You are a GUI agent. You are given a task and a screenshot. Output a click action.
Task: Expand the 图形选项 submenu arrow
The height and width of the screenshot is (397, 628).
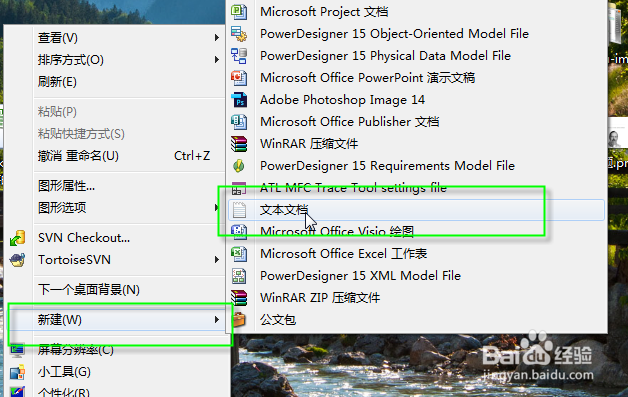click(x=217, y=208)
